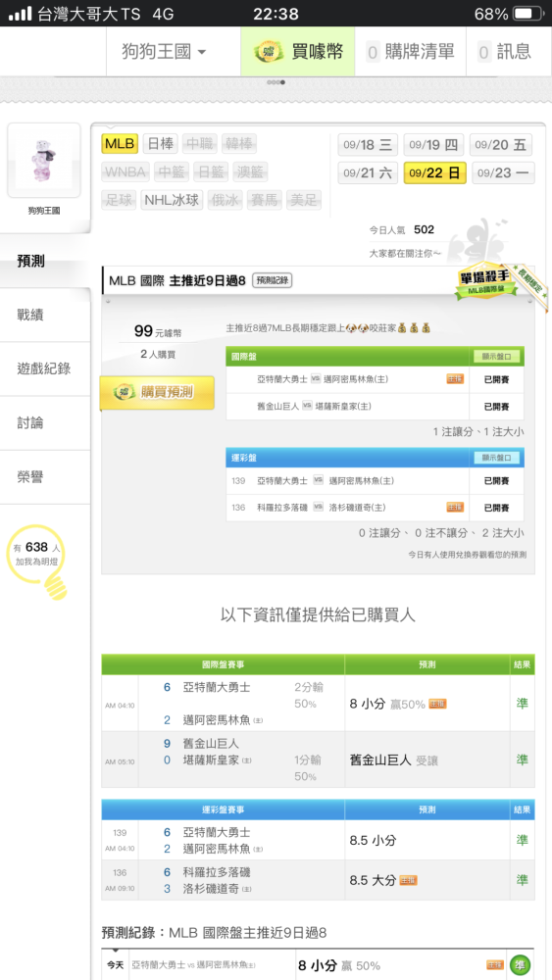Select the 國際盤賽事 table header
Viewport: 552px width, 980px height.
(x=224, y=664)
